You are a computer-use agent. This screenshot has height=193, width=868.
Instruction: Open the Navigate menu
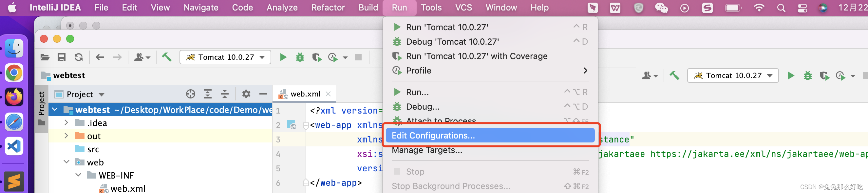pos(201,8)
